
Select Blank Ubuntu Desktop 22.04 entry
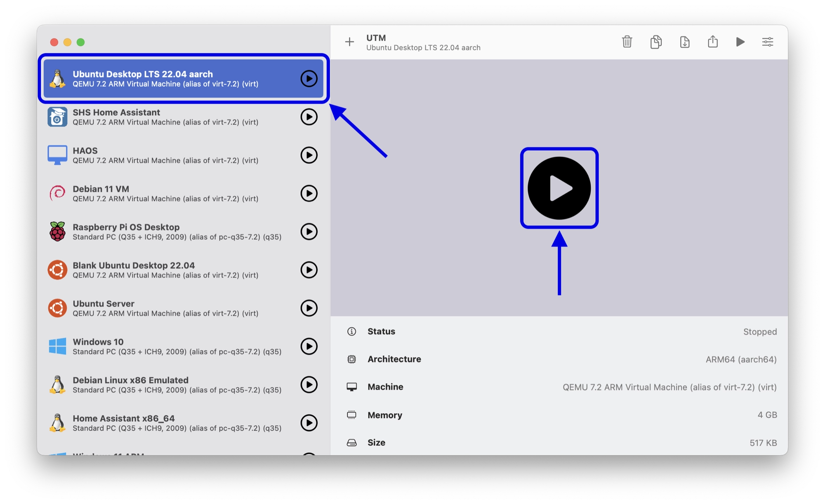[184, 270]
